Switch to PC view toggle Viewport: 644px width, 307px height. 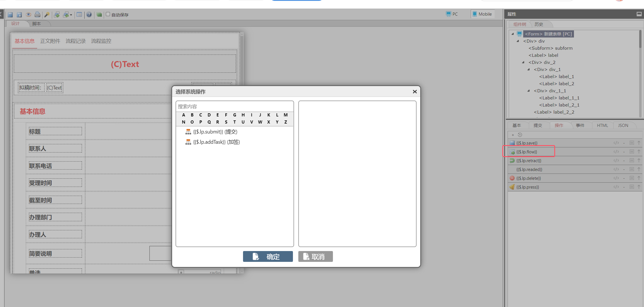click(x=452, y=14)
